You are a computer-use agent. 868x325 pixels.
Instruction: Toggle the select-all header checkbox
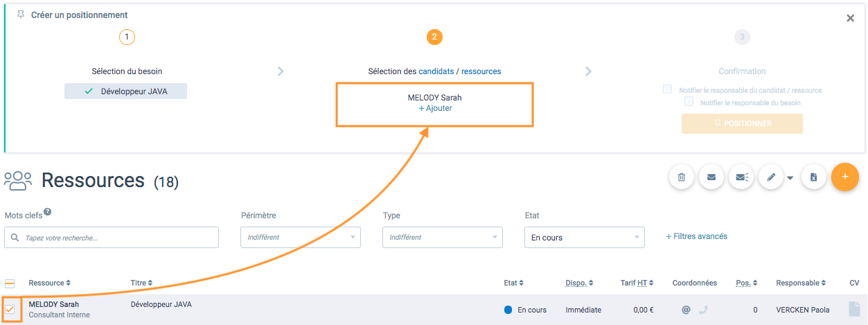tap(10, 283)
